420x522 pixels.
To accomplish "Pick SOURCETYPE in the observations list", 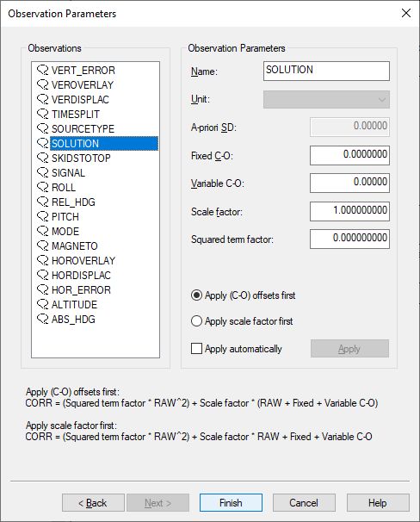I will (x=83, y=129).
